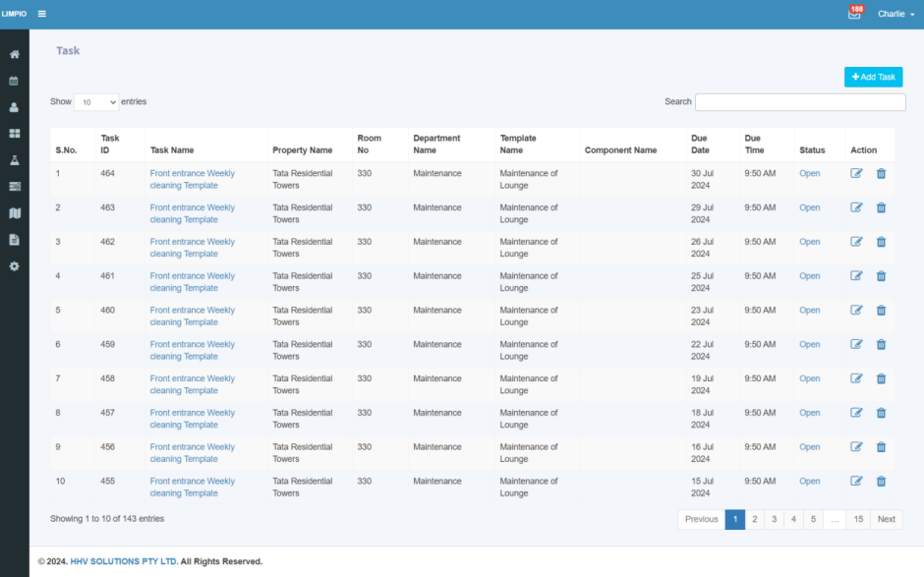
Task: Open the settings gear icon in sidebar
Action: [15, 266]
